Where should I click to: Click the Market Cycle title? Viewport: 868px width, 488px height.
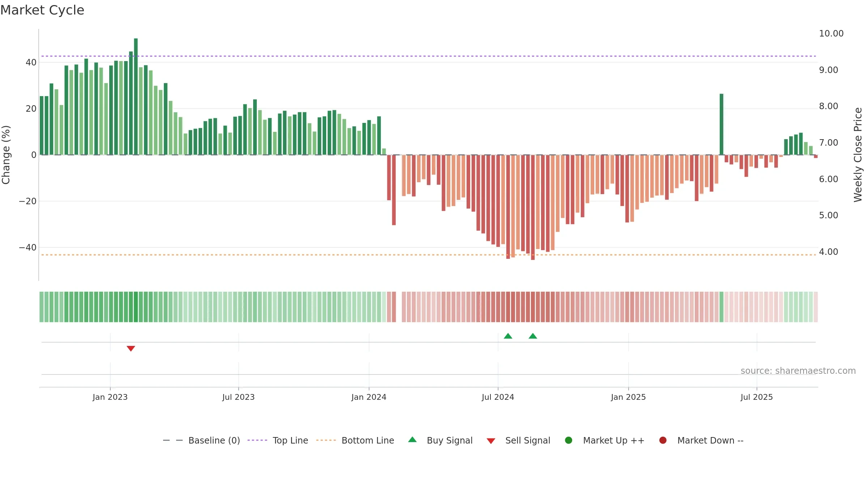click(x=42, y=10)
